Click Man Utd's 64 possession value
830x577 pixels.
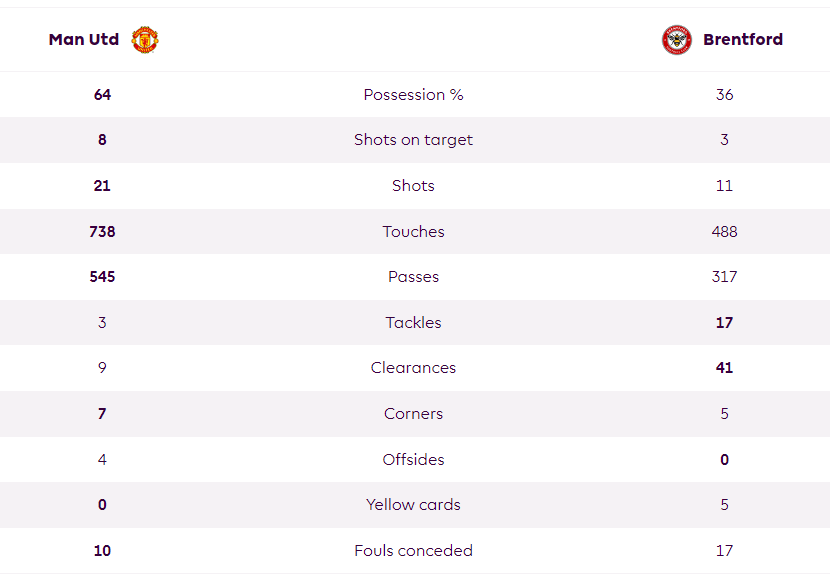click(102, 95)
